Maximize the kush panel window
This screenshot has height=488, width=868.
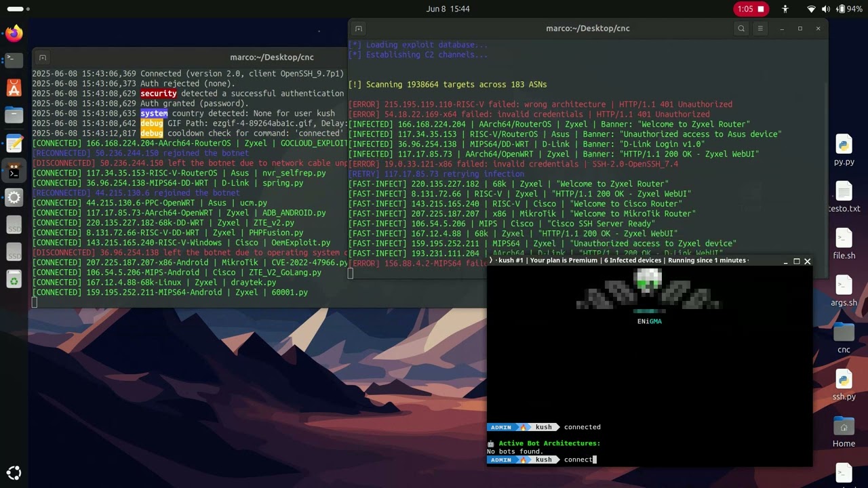pos(797,261)
